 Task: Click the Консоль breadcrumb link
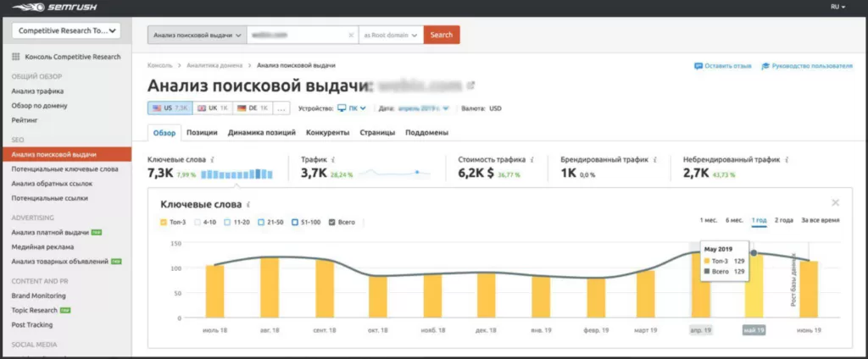(x=160, y=65)
